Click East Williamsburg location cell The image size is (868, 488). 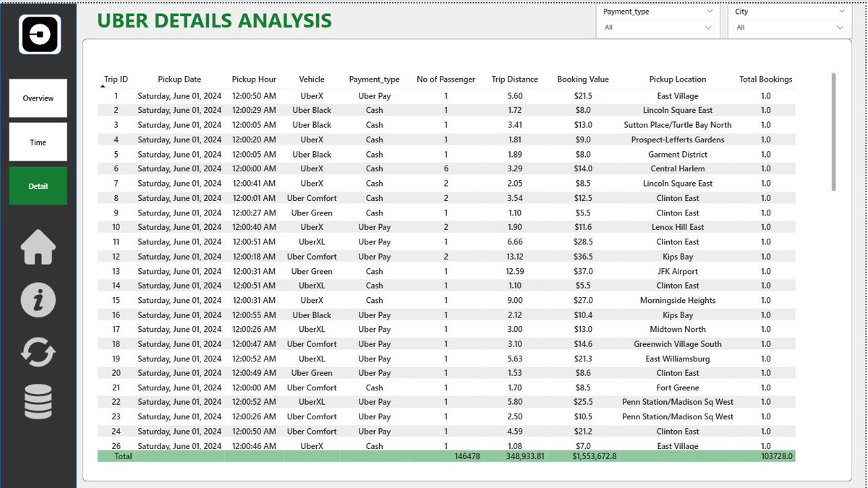(678, 359)
